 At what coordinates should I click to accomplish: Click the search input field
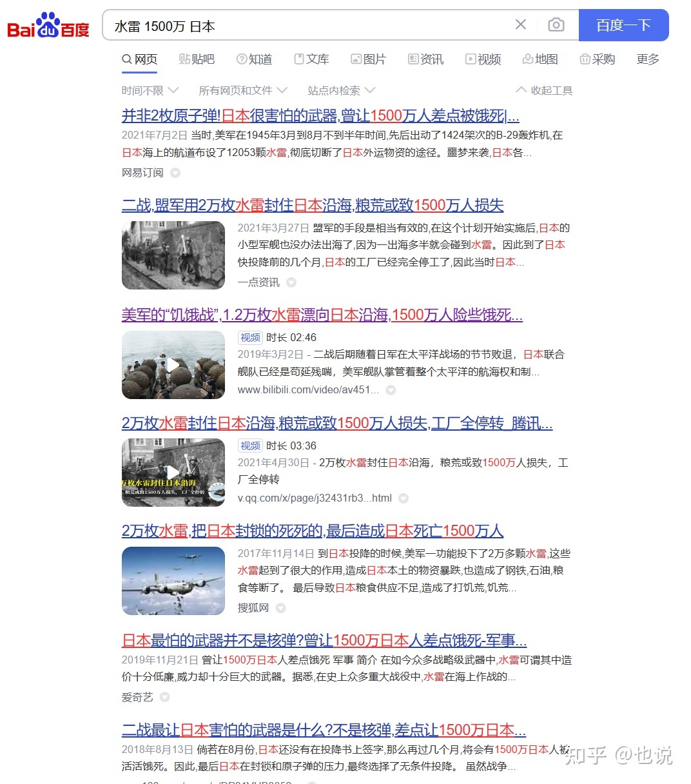point(309,26)
